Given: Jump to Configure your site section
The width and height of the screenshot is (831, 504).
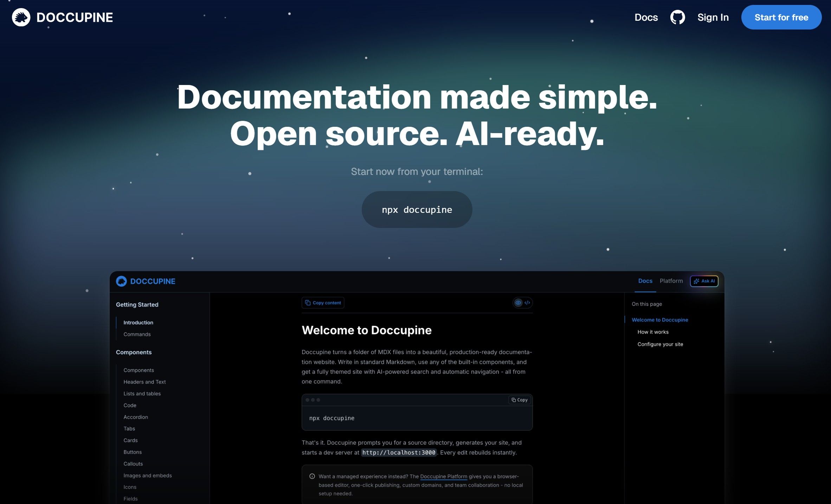Looking at the screenshot, I should pyautogui.click(x=660, y=344).
